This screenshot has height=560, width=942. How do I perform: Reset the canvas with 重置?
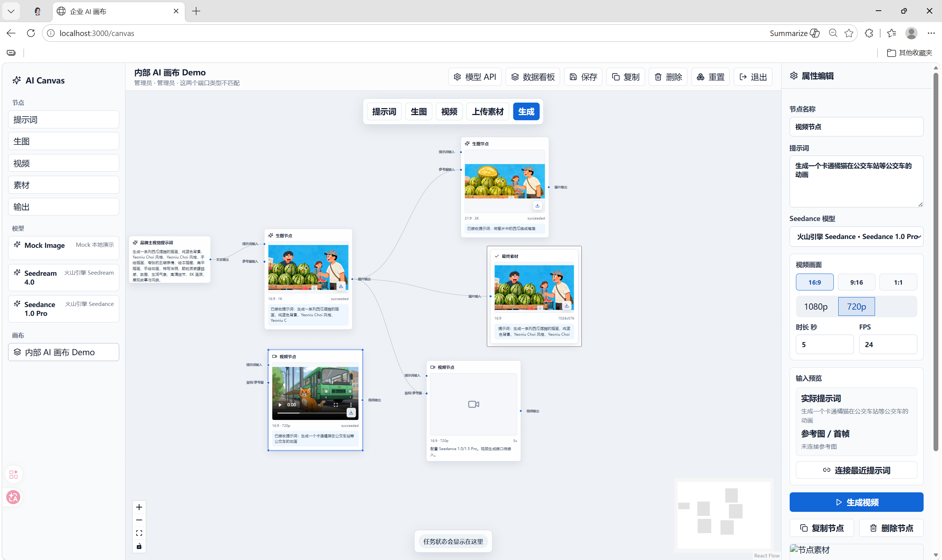710,77
